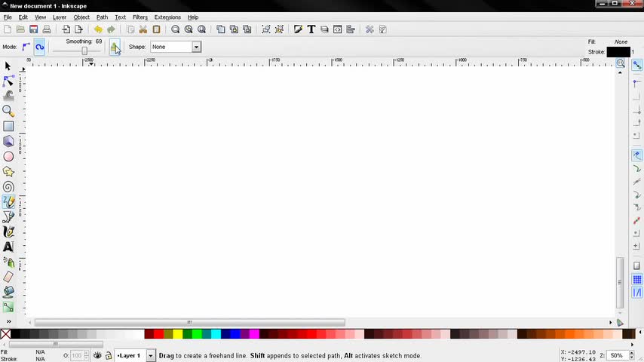Viewport: 644px width, 362px height.
Task: Click the New document icon
Action: click(x=8, y=29)
